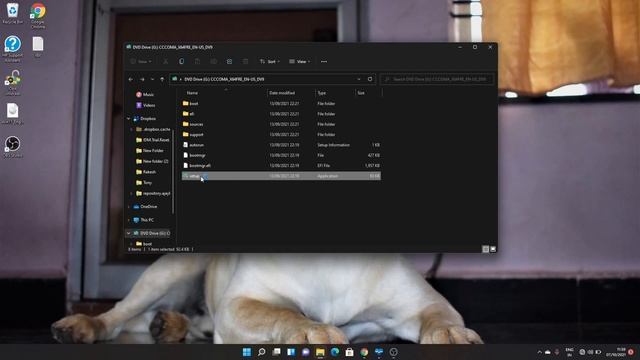The image size is (640, 360).
Task: Open the address bar history dropdown
Action: [x=359, y=79]
